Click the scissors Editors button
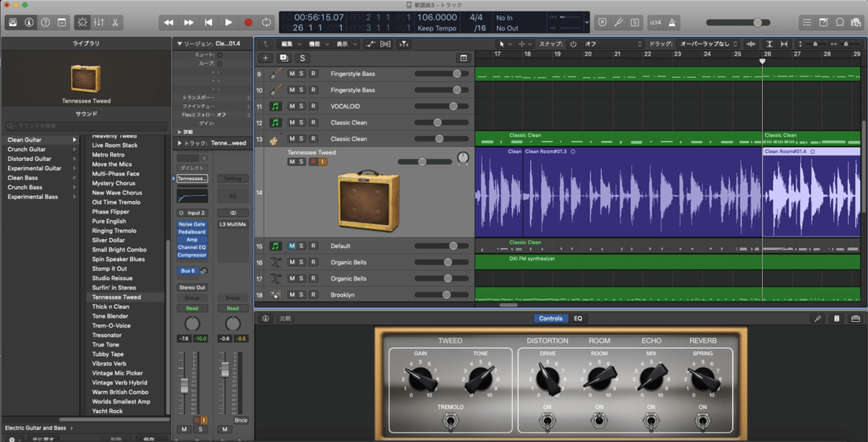 click(x=115, y=22)
